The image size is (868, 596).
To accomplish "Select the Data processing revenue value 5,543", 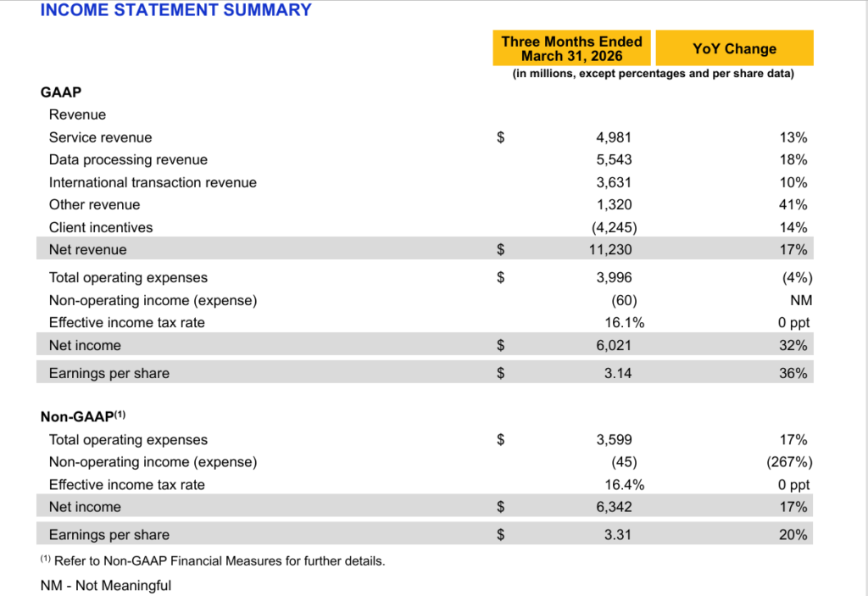I will click(614, 159).
